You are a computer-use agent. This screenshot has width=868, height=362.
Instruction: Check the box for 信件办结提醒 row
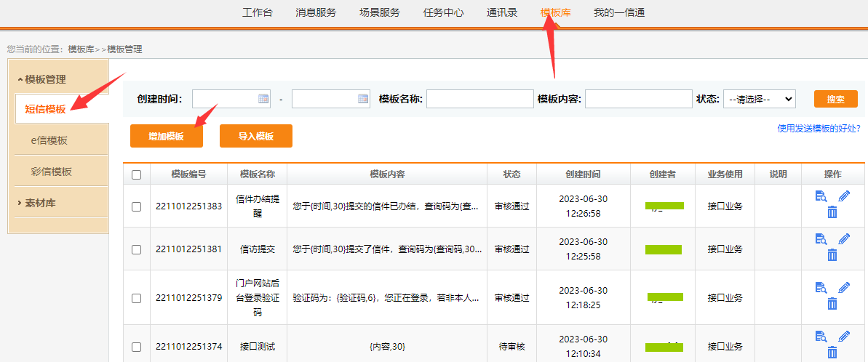click(x=136, y=206)
